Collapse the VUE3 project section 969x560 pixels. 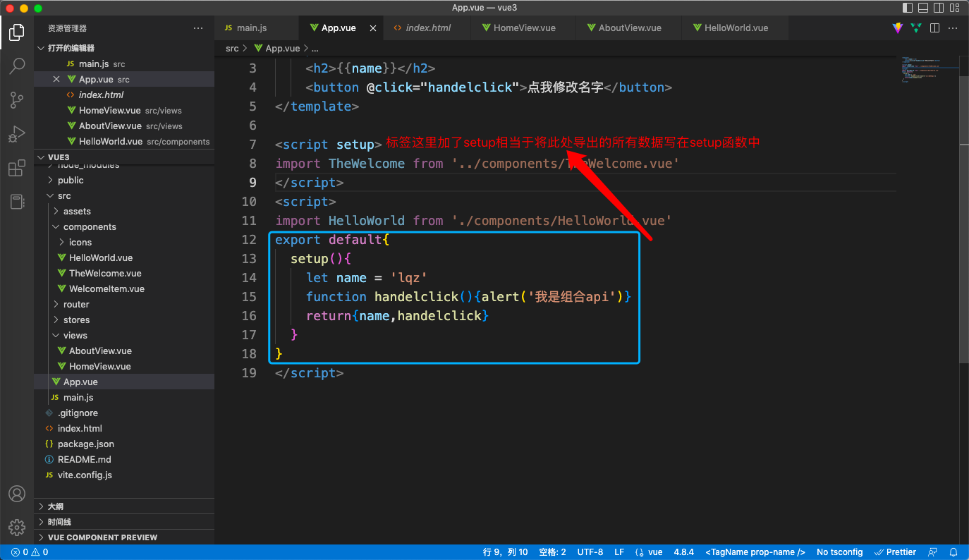(124, 157)
